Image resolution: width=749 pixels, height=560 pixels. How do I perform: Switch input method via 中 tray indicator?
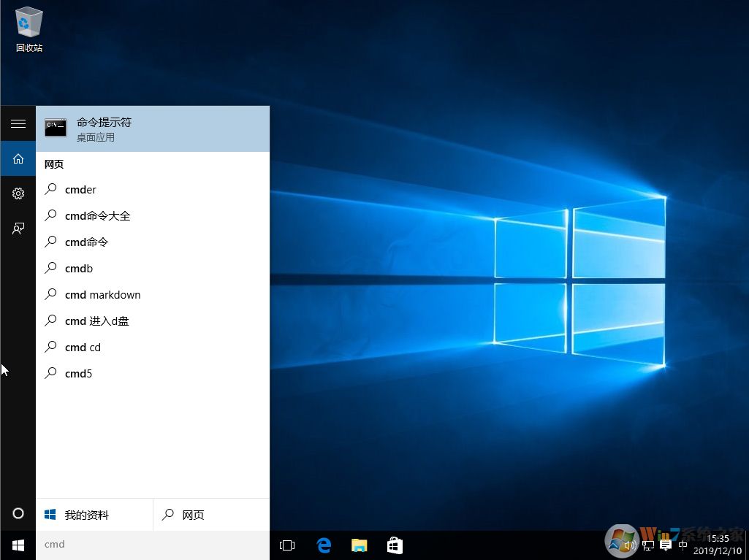click(x=683, y=545)
